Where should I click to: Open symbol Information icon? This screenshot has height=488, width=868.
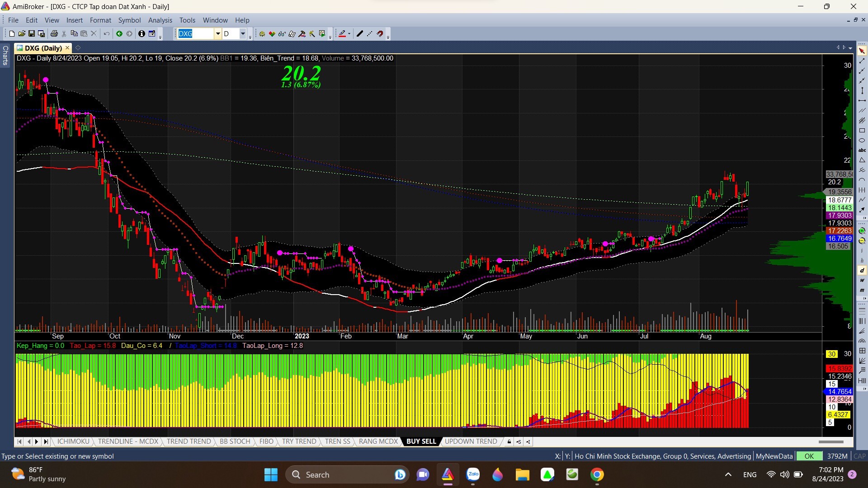142,33
